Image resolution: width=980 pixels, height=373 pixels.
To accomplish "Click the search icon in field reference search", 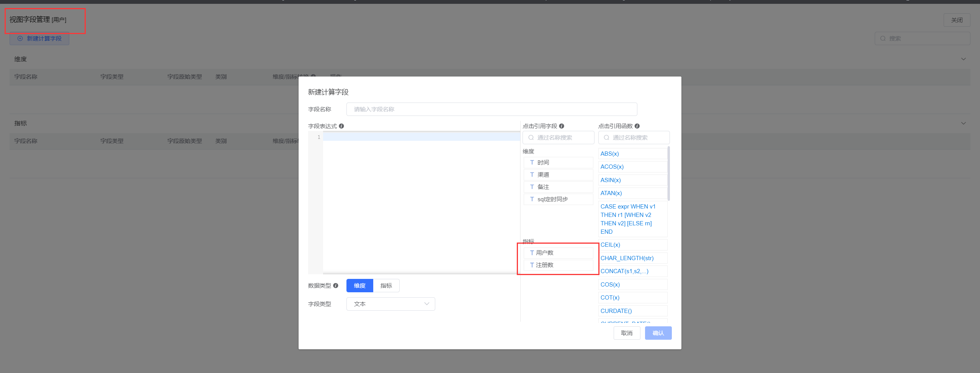I will (531, 137).
